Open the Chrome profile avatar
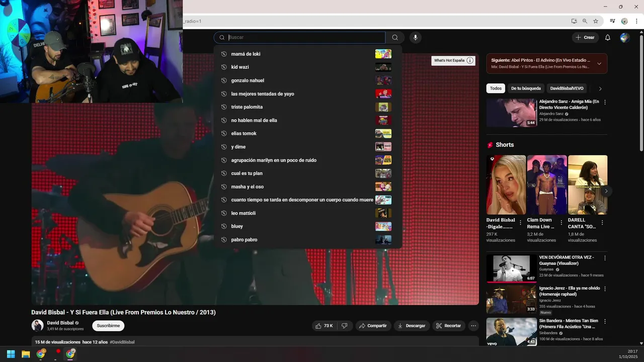Viewport: 644px width, 362px height. 624,21
